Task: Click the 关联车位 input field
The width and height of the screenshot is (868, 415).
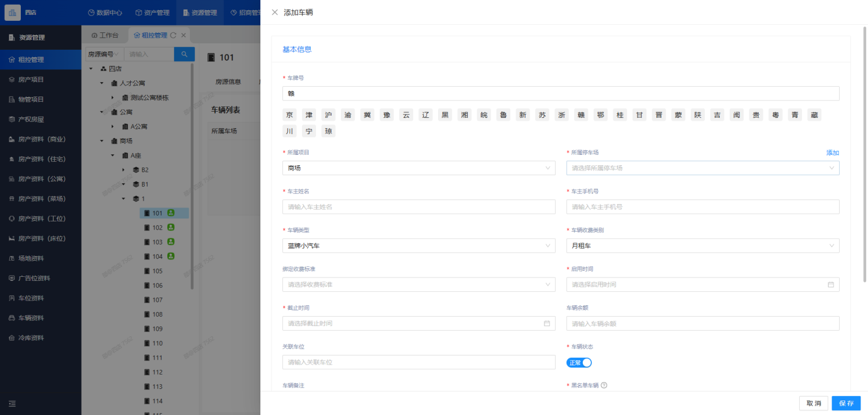Action: pyautogui.click(x=419, y=362)
